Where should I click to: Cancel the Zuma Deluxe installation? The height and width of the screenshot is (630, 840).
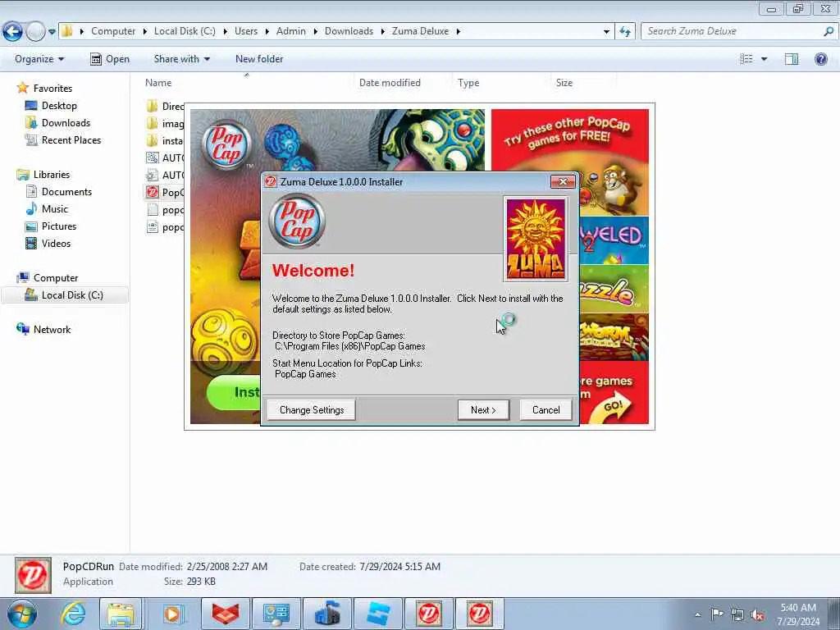546,410
